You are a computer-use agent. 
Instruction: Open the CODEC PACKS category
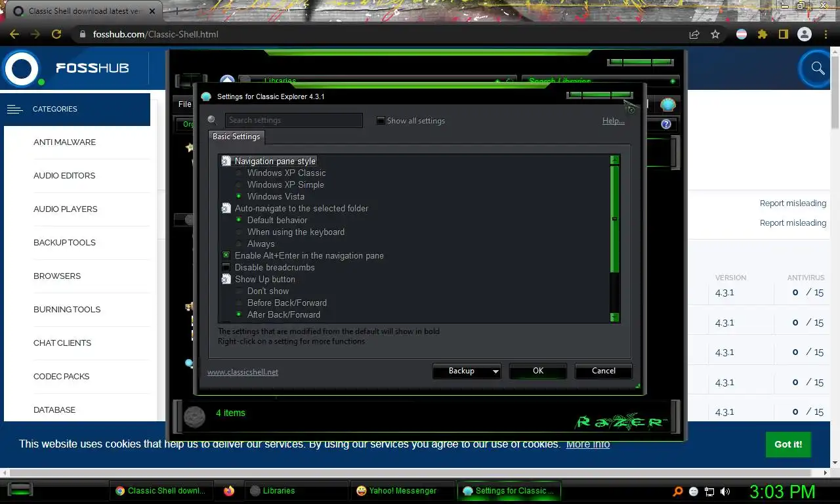[x=61, y=376]
